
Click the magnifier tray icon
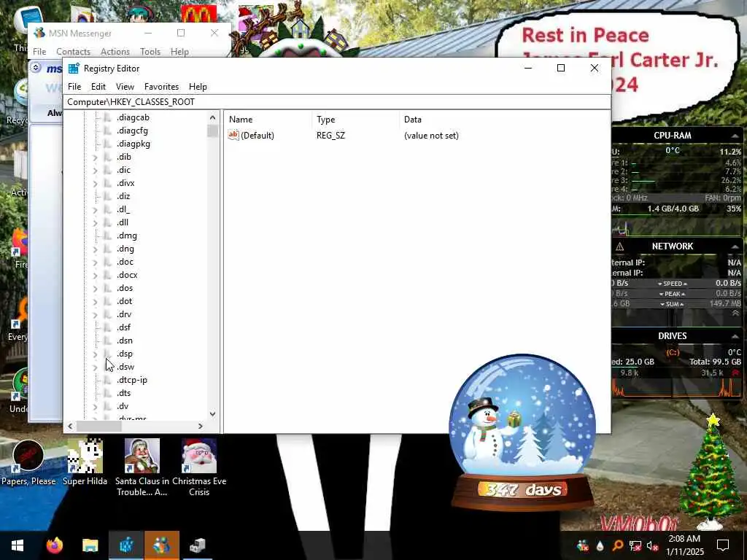click(617, 545)
